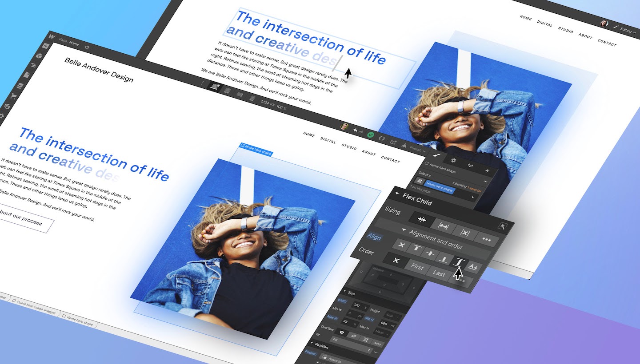Image resolution: width=640 pixels, height=364 pixels.
Task: Click Home hero image wrapper breadcrumb
Action: (x=33, y=307)
